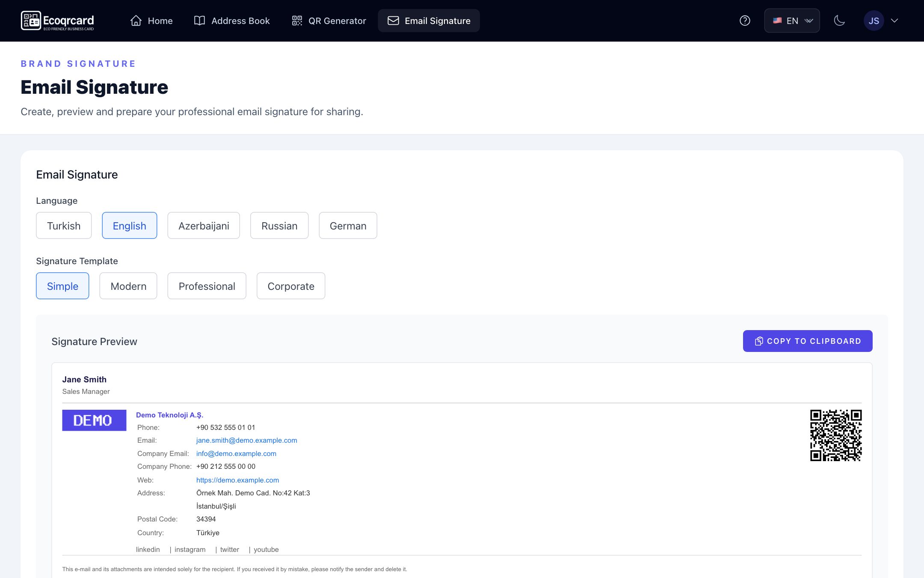
Task: Open the QR Generator page
Action: click(329, 21)
